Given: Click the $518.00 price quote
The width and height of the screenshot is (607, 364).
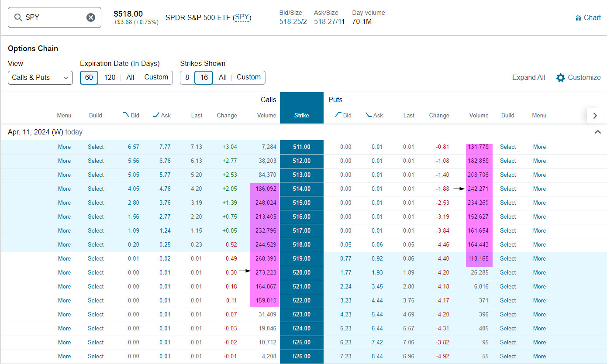Looking at the screenshot, I should (128, 14).
